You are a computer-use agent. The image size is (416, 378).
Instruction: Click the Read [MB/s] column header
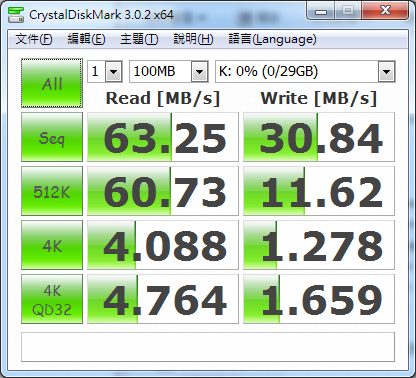[x=163, y=99]
